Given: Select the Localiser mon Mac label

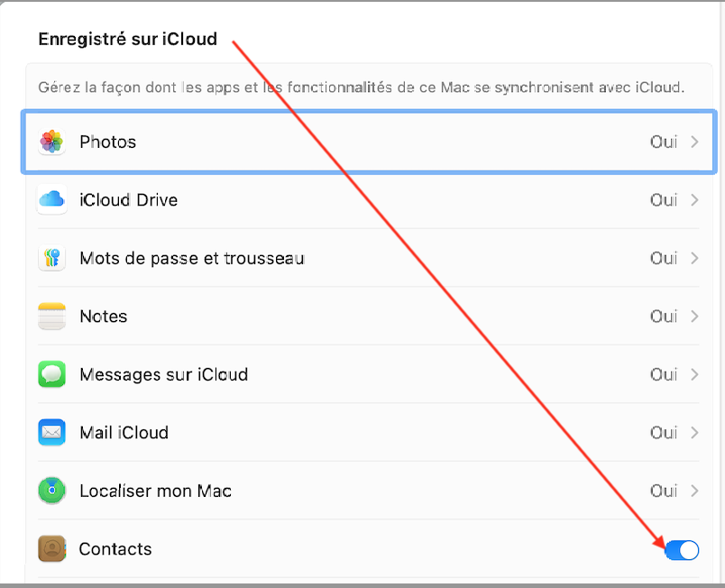Looking at the screenshot, I should 155,491.
